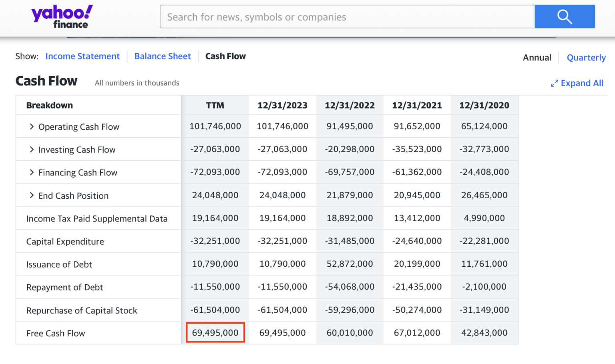Click the 12/31/2023 column header
This screenshot has height=364, width=615.
[x=282, y=105]
